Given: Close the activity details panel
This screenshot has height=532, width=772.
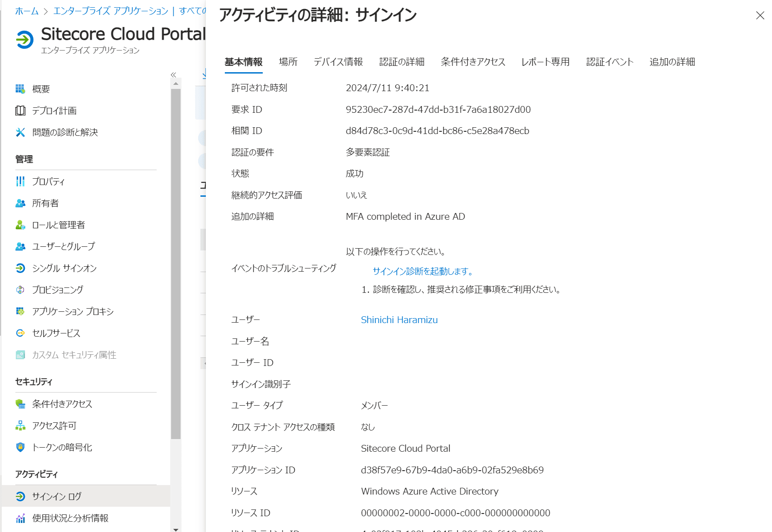Looking at the screenshot, I should coord(760,16).
